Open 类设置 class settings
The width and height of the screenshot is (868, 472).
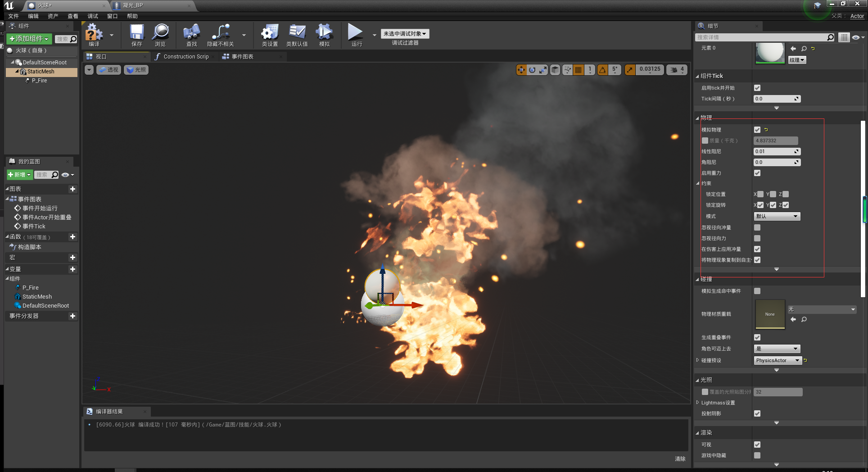tap(270, 35)
